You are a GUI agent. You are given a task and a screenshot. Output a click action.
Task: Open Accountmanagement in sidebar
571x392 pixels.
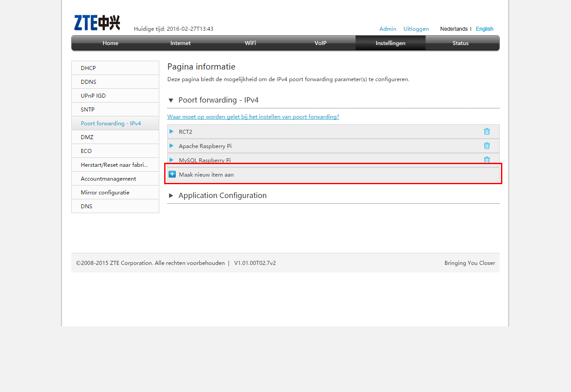(x=115, y=178)
